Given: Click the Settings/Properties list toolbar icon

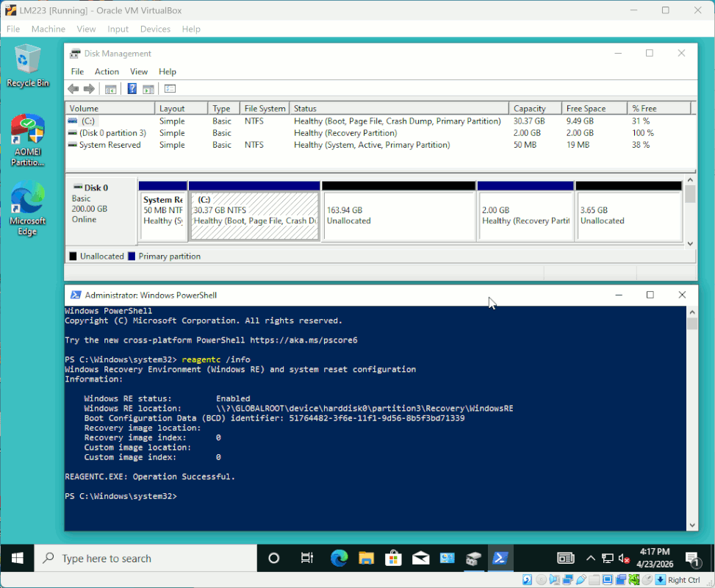Looking at the screenshot, I should click(x=170, y=89).
